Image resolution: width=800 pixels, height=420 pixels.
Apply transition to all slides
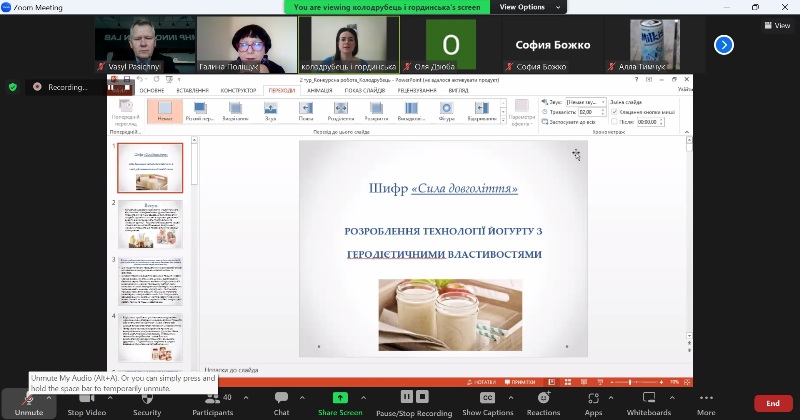tap(568, 122)
